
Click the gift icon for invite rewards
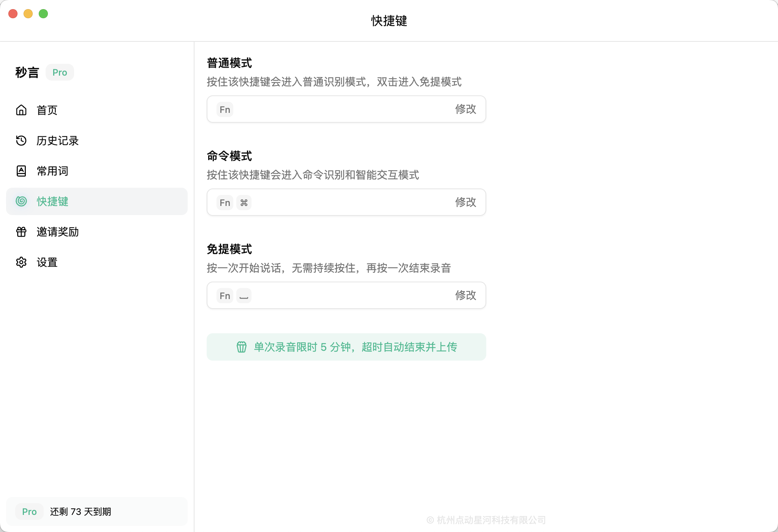click(21, 232)
